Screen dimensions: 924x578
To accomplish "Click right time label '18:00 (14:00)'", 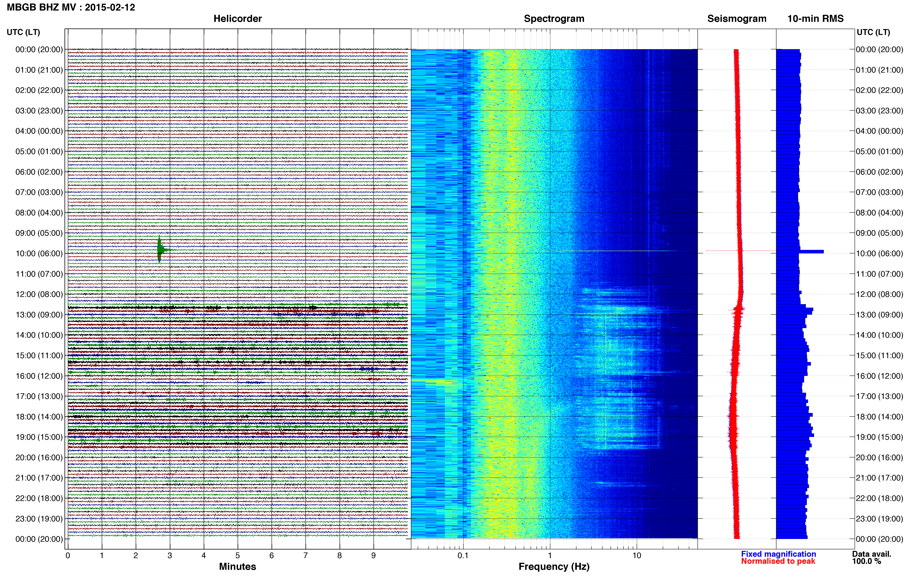I will pos(879,417).
